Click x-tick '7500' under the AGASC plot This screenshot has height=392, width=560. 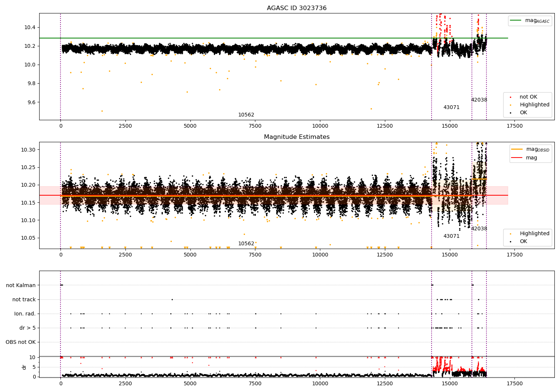[x=255, y=126]
